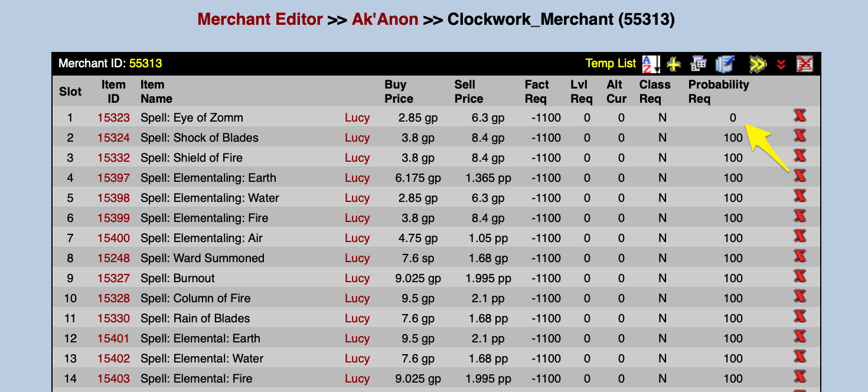Open the list editor pages-and-pencil icon
868x392 pixels.
pyautogui.click(x=725, y=64)
